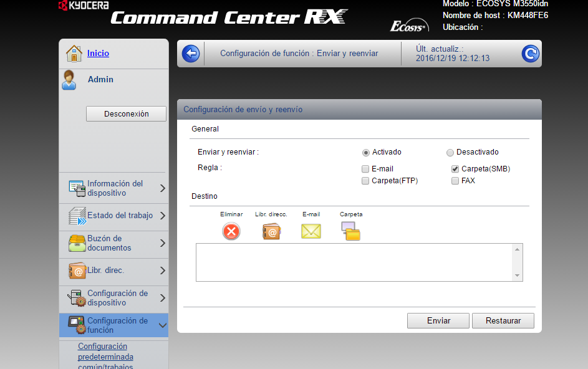Enable the Carpeta(FTP) rule checkbox

click(x=365, y=181)
